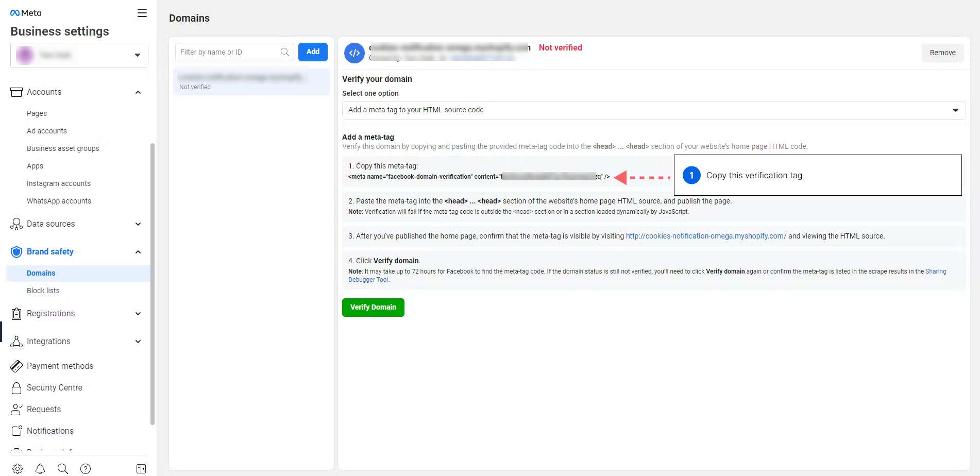Select Domains under Brand safety
This screenshot has width=980, height=476.
pos(41,273)
